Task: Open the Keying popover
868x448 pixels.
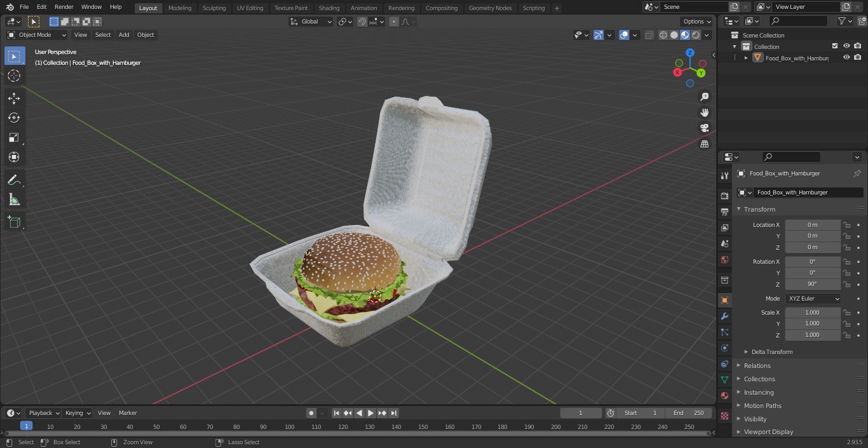Action: click(x=77, y=413)
